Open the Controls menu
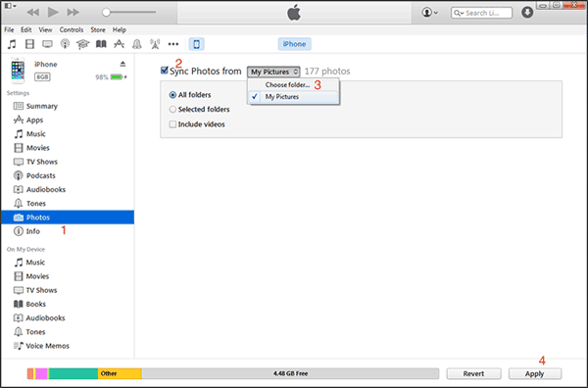The height and width of the screenshot is (388, 588). (x=72, y=29)
